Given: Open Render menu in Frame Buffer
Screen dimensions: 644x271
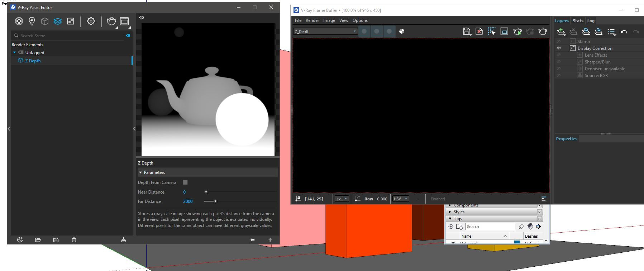Looking at the screenshot, I should [312, 20].
